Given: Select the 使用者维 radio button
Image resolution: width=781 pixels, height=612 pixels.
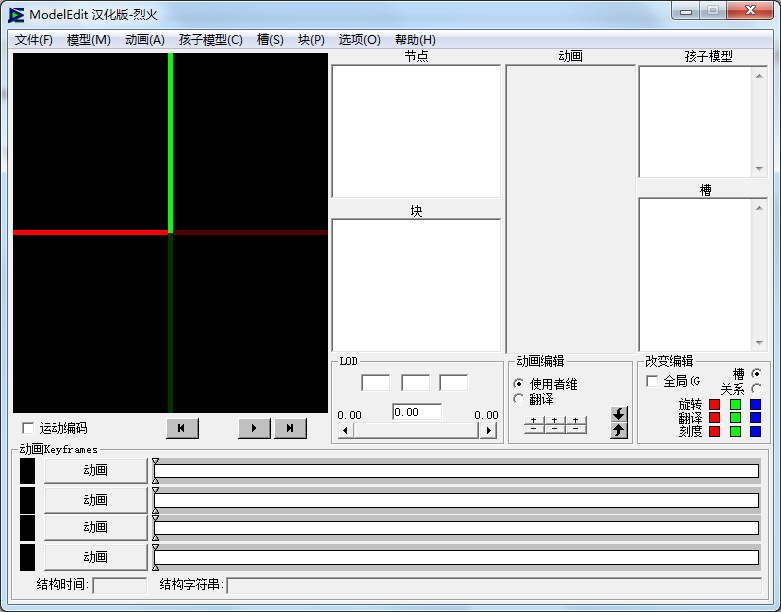Looking at the screenshot, I should pyautogui.click(x=519, y=384).
